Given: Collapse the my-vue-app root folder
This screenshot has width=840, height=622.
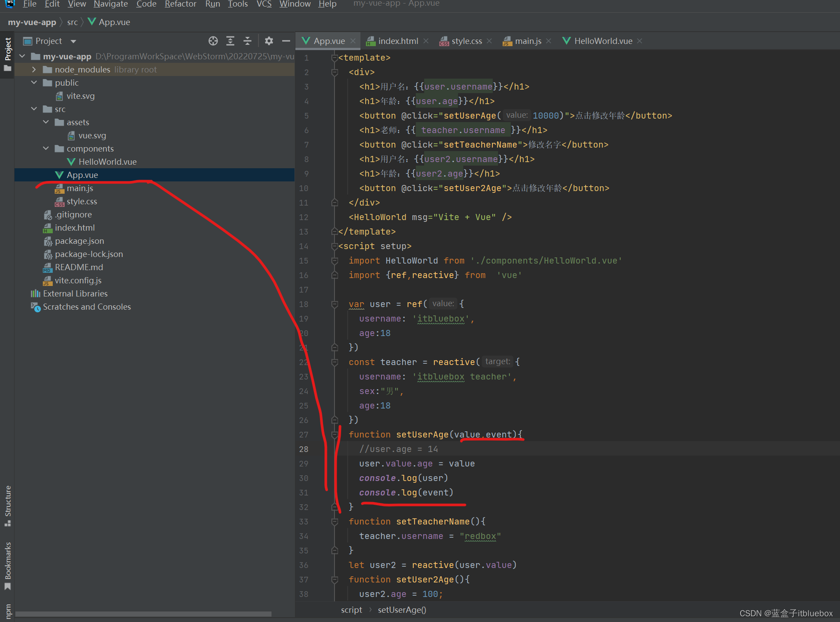Looking at the screenshot, I should click(22, 56).
